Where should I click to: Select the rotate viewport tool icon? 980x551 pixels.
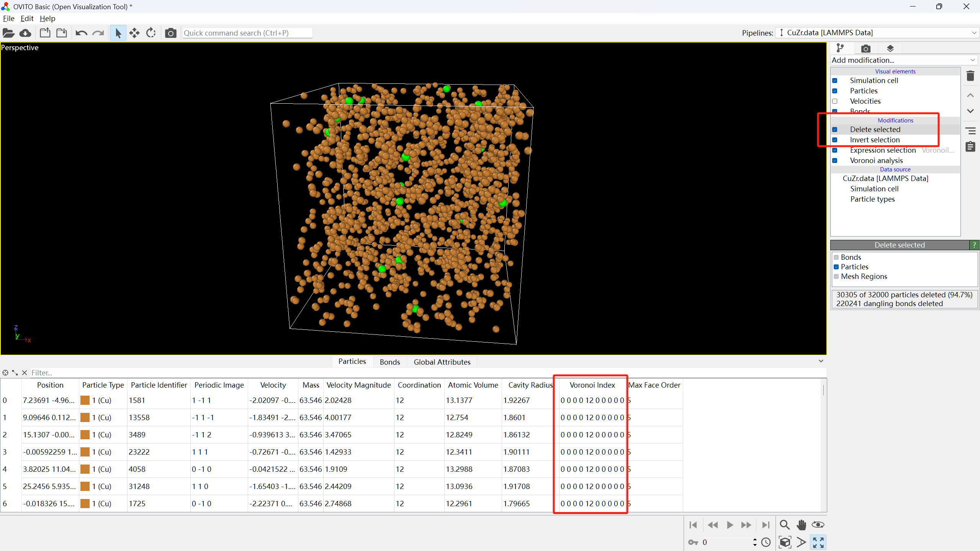pyautogui.click(x=151, y=33)
